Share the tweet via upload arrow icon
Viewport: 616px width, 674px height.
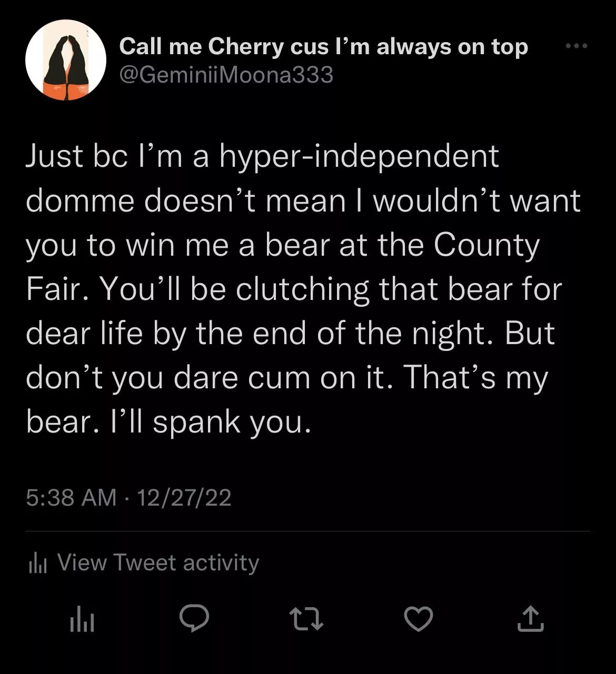pyautogui.click(x=530, y=619)
